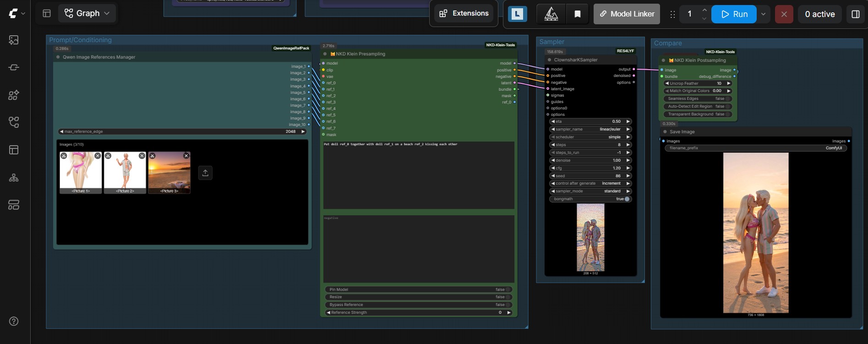Click the filename_prefix field
868x344 pixels.
tap(756, 148)
